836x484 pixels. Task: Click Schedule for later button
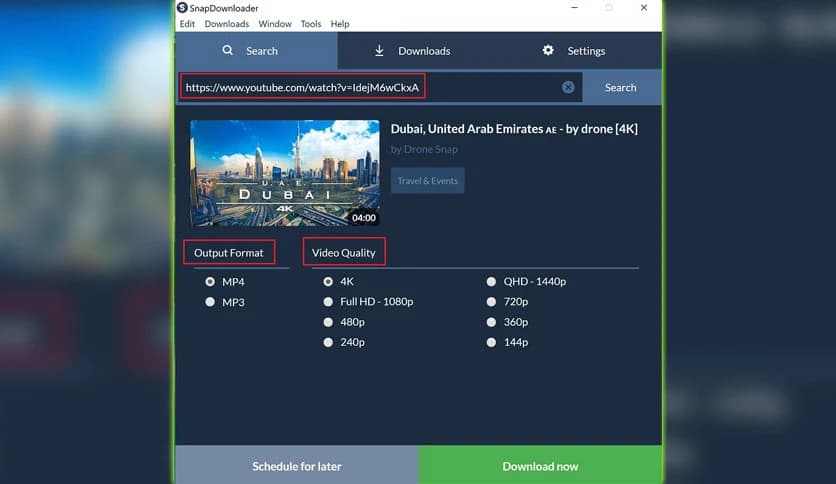(297, 466)
